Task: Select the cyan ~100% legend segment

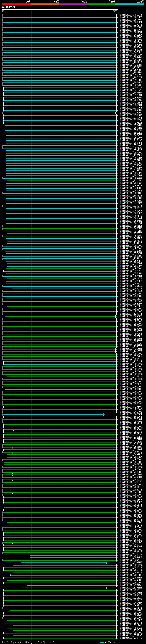Action: click(129, 4)
